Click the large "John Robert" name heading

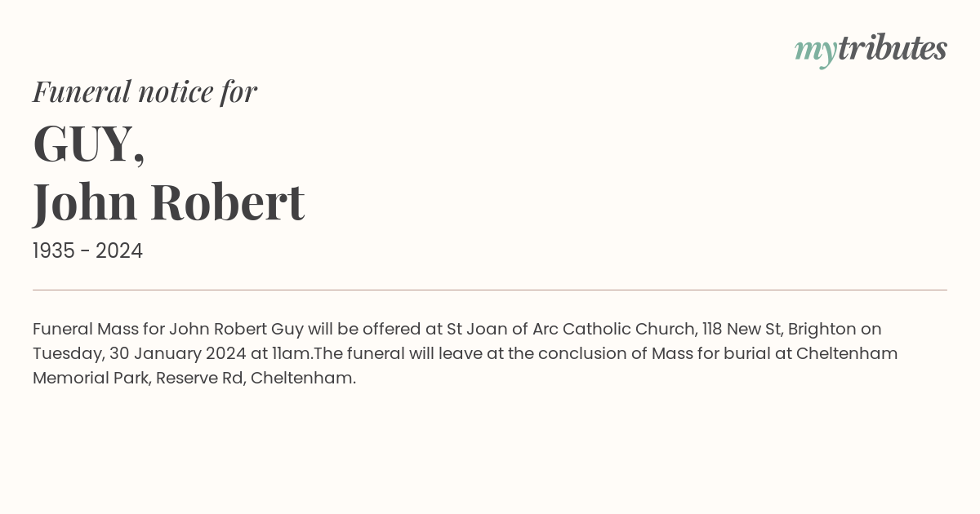[168, 202]
